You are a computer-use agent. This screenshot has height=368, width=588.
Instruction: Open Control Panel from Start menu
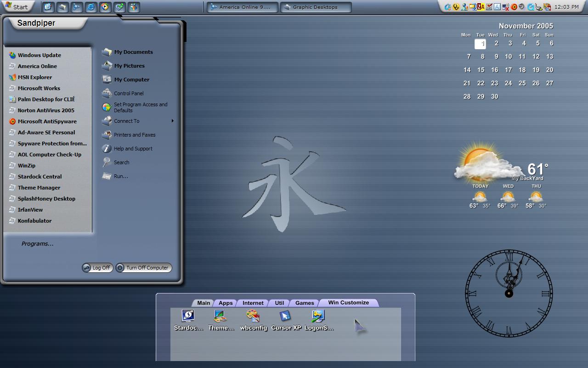[x=123, y=93]
